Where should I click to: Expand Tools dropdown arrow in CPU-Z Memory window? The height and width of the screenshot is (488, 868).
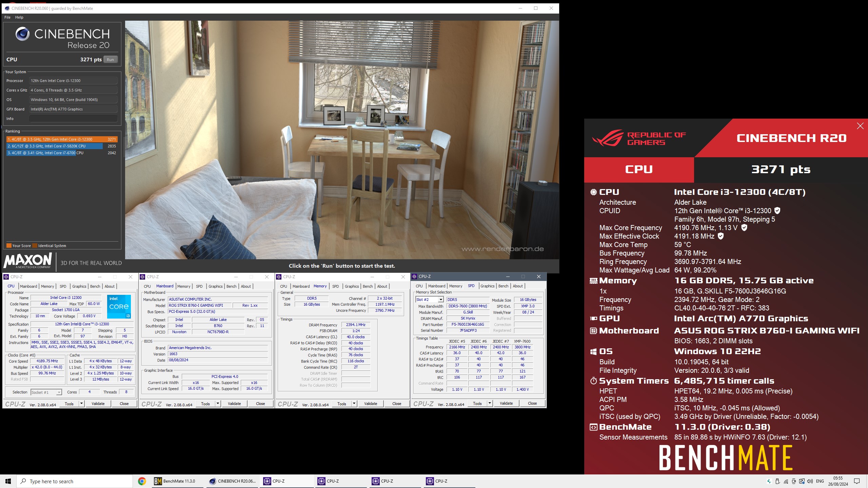[x=354, y=404]
